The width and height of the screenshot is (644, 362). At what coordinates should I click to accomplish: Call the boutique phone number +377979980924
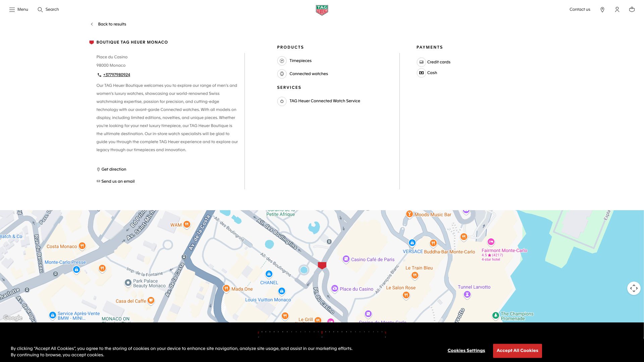point(117,75)
